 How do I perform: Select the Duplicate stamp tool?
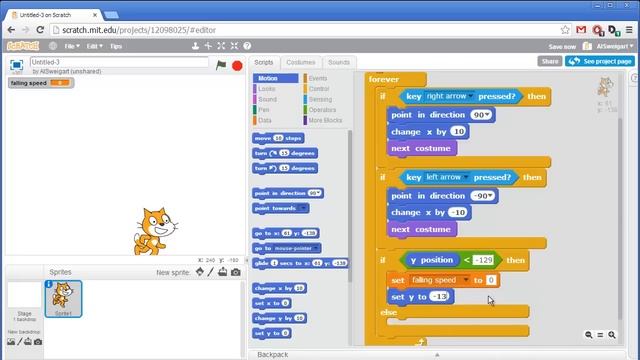(196, 46)
